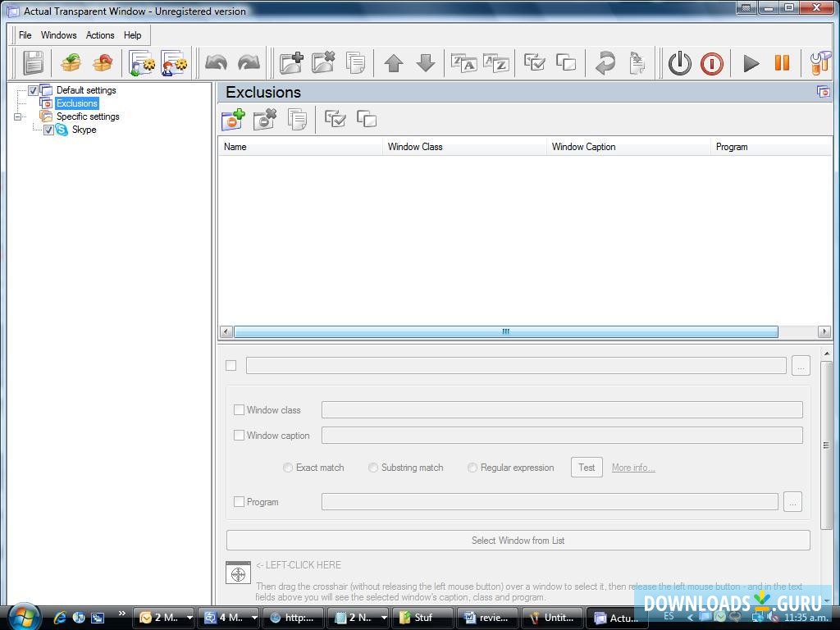Open the Actions menu

[x=100, y=35]
